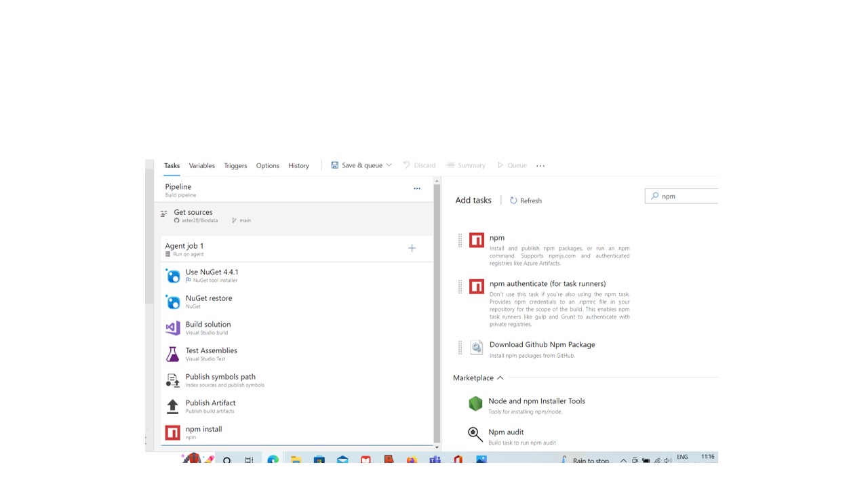Open Microsoft Edge from the taskbar
The height and width of the screenshot is (488, 868).
(273, 460)
